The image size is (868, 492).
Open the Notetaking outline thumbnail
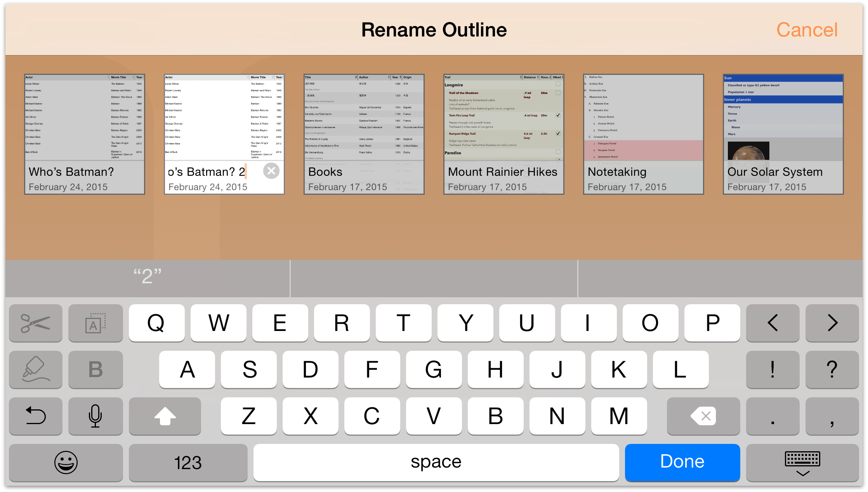(x=644, y=134)
